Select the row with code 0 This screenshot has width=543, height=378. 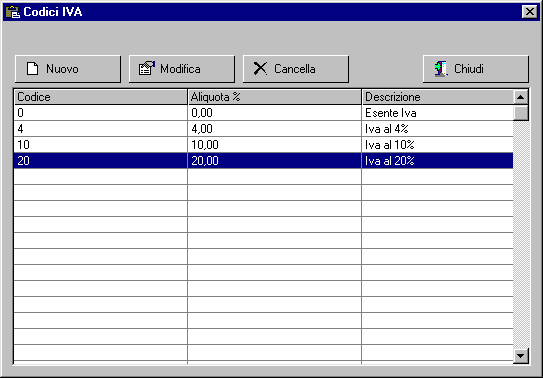pos(264,113)
